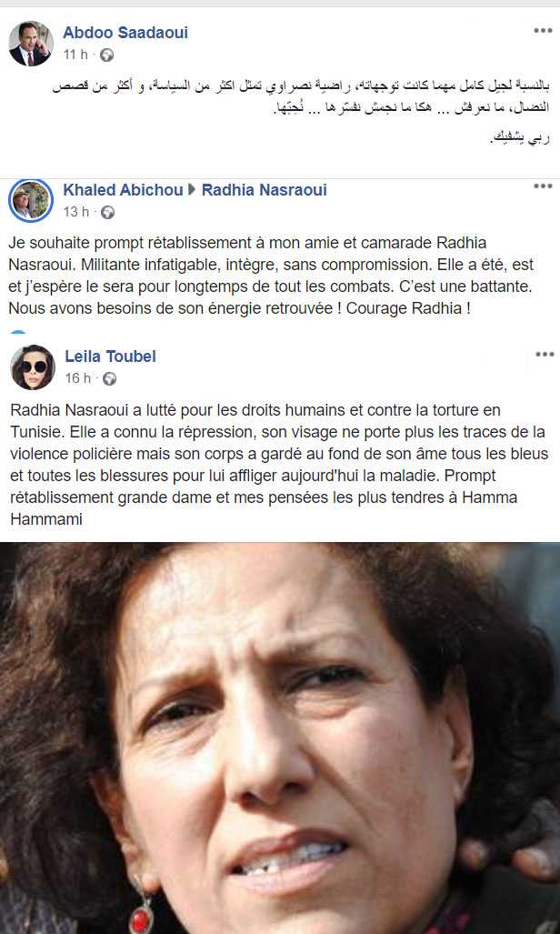
Task: Open the 13 h timestamp
Action: click(x=75, y=212)
